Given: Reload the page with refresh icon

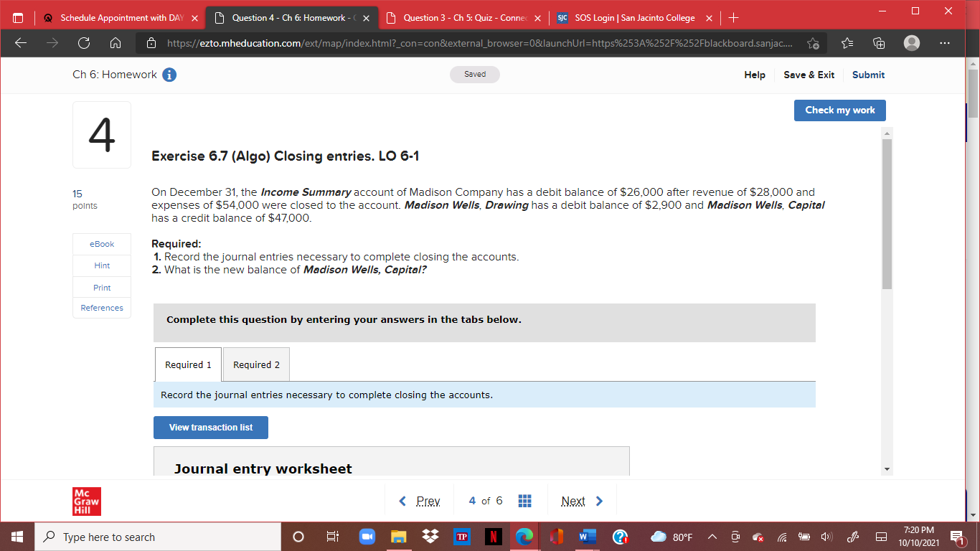Looking at the screenshot, I should pos(84,43).
